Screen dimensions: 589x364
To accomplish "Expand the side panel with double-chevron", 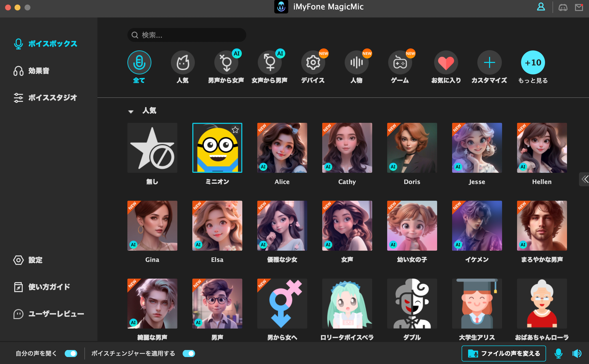I will (585, 179).
